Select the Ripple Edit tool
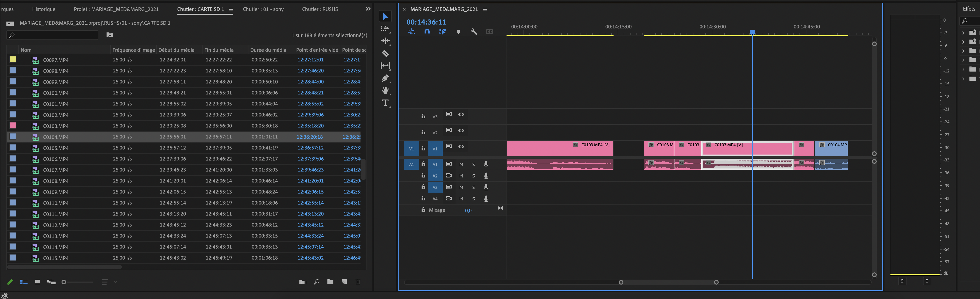The height and width of the screenshot is (299, 980). click(385, 41)
